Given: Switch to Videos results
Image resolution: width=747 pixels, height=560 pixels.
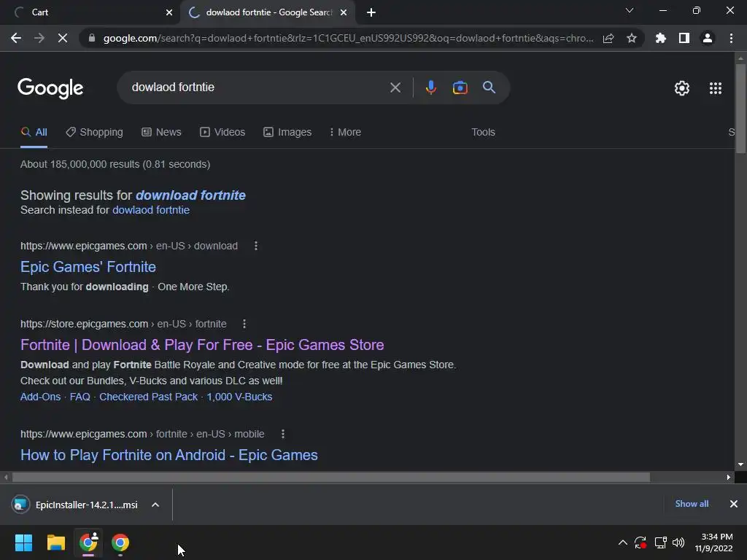Looking at the screenshot, I should 222,132.
